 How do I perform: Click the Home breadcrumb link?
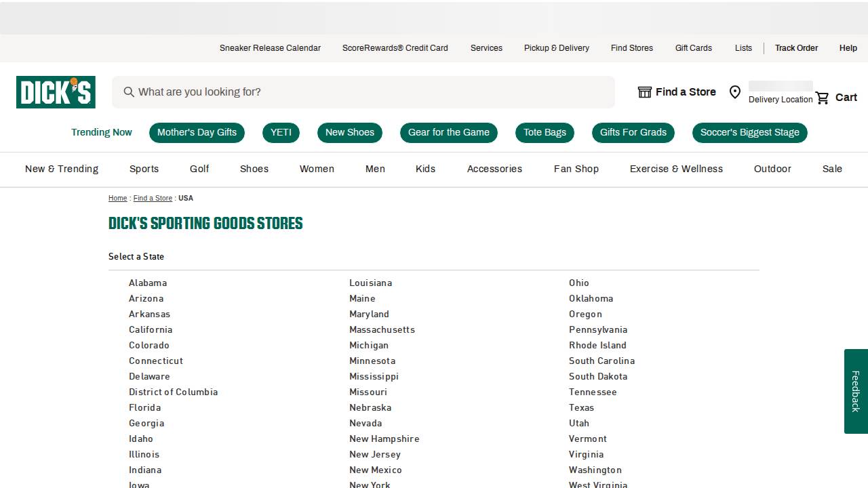coord(117,198)
